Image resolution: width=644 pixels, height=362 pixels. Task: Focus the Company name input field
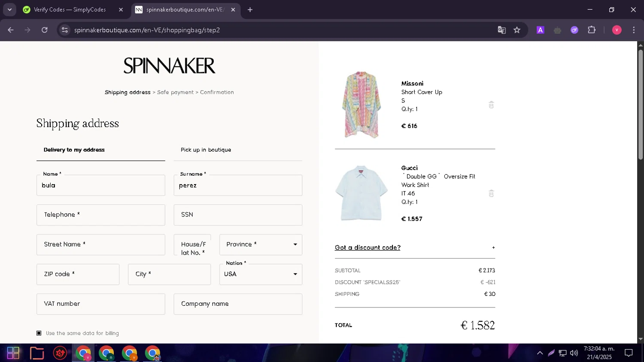238,304
